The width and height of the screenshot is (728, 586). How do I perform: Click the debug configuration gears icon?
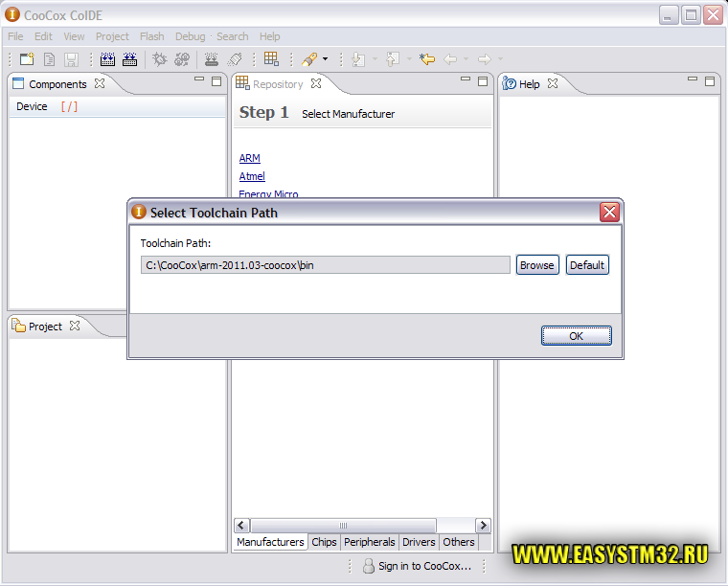click(182, 59)
